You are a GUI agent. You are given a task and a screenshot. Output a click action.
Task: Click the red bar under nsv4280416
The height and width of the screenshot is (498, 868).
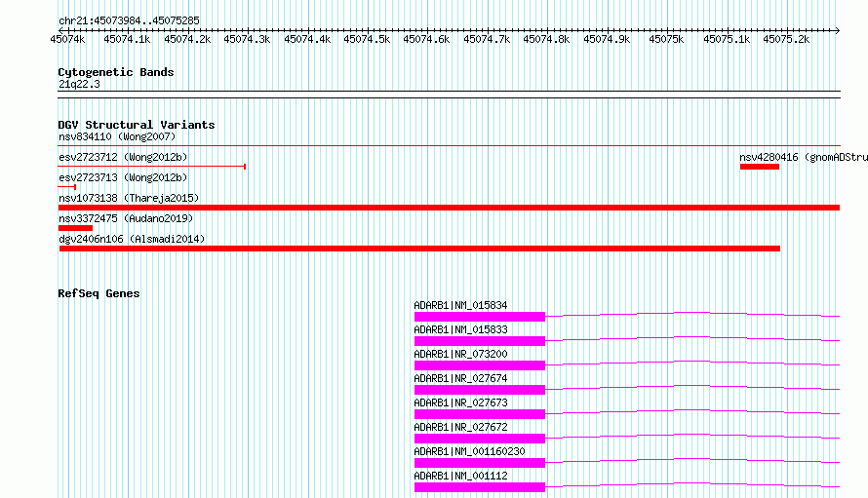pos(760,167)
